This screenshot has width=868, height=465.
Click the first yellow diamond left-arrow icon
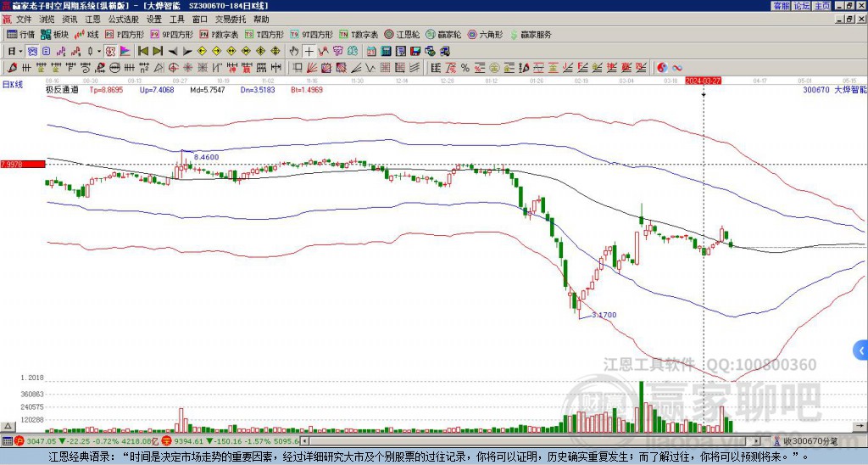(x=202, y=52)
